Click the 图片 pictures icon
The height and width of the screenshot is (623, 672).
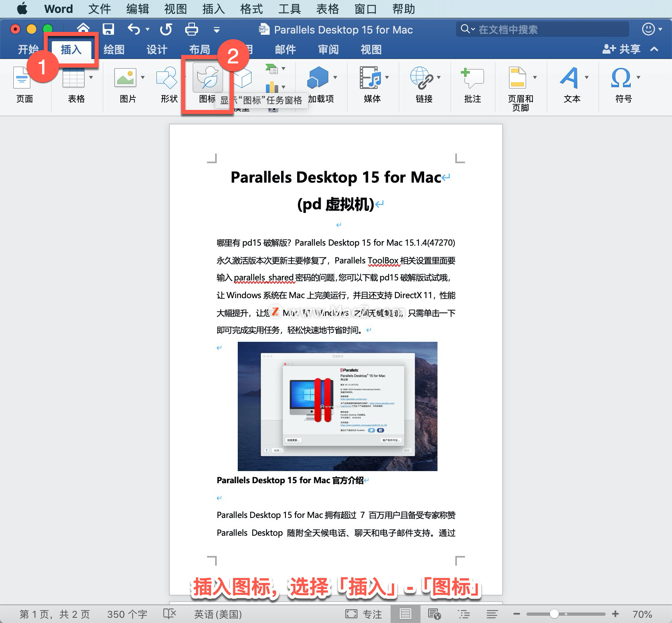click(126, 77)
